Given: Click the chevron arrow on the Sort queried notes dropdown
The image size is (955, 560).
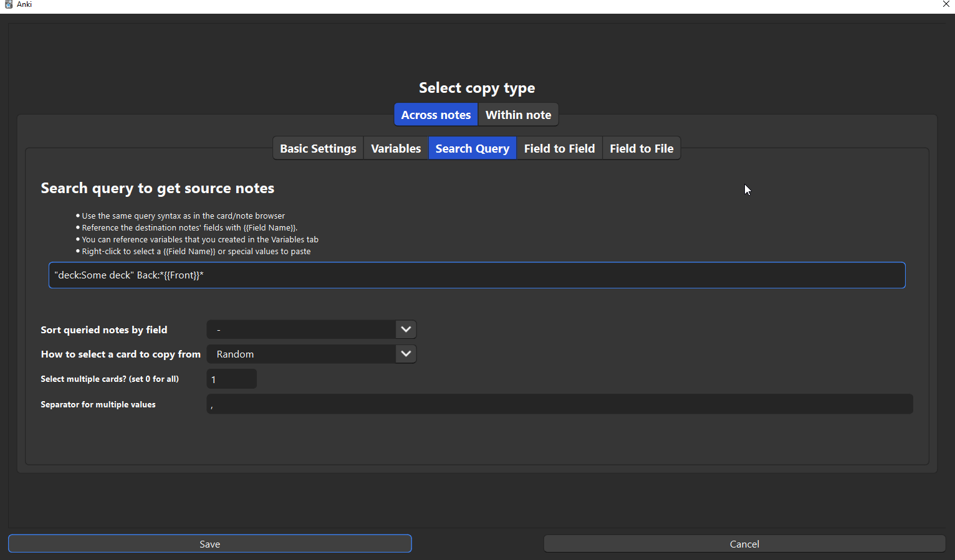Looking at the screenshot, I should pos(406,330).
